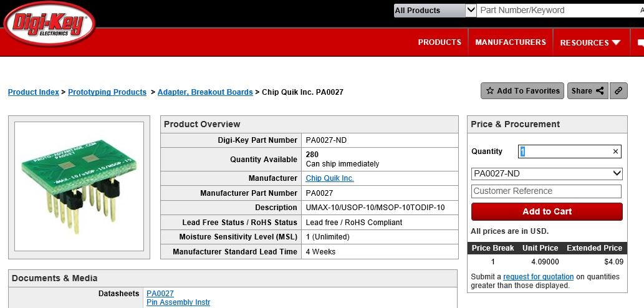Open Adapter, Breakout Boards breadcrumb link
This screenshot has width=644, height=308.
coord(205,92)
